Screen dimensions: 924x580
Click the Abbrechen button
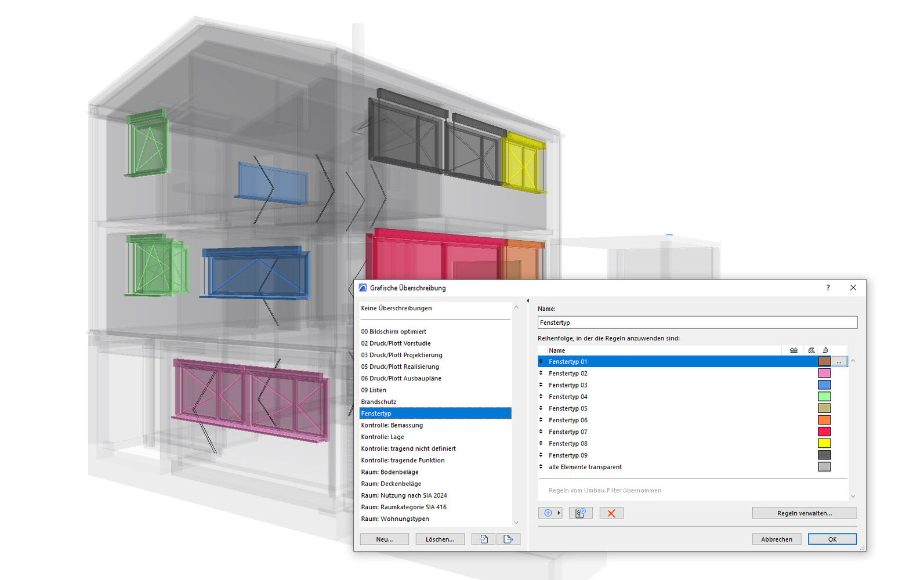pos(777,539)
